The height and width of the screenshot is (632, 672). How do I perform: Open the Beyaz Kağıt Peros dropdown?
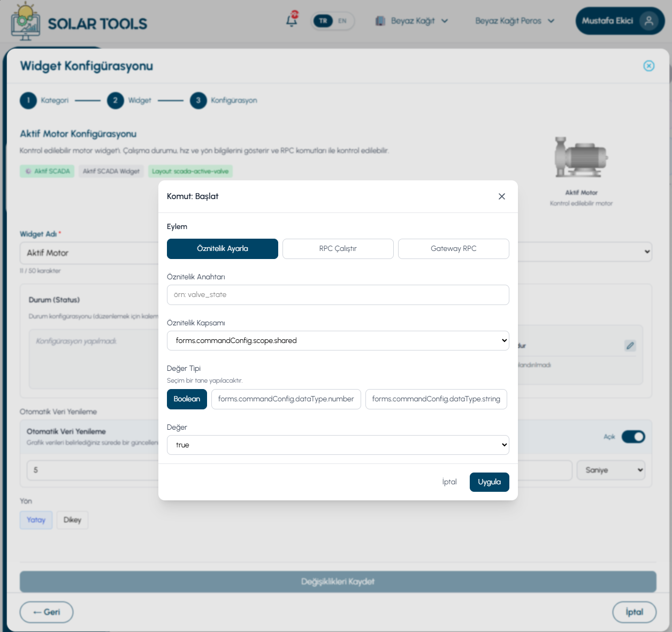click(515, 21)
